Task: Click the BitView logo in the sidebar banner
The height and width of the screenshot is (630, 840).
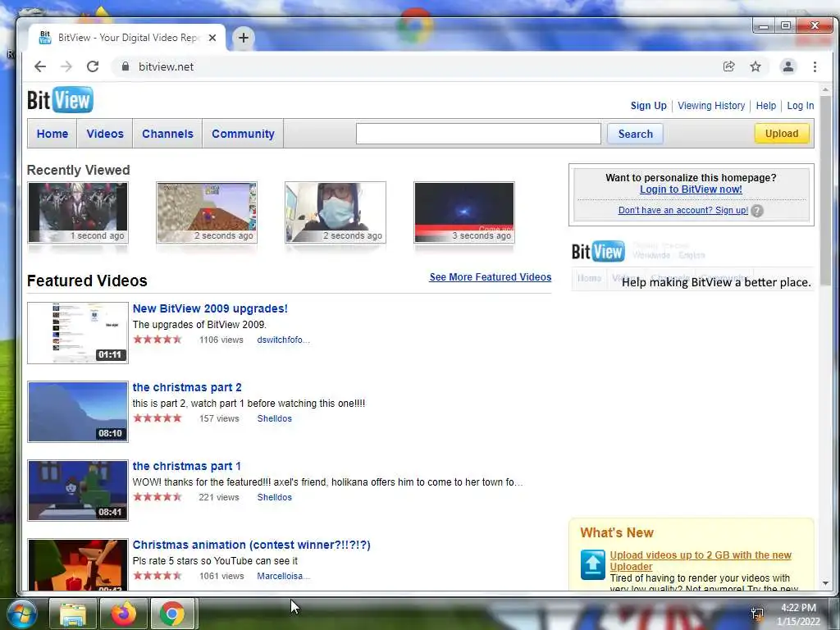Action: (598, 252)
